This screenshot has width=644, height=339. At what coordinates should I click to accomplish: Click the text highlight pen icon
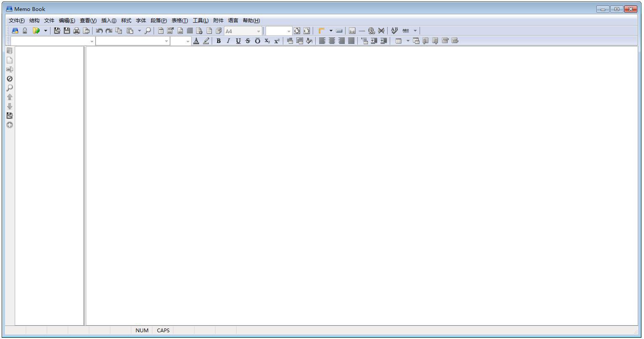point(206,41)
